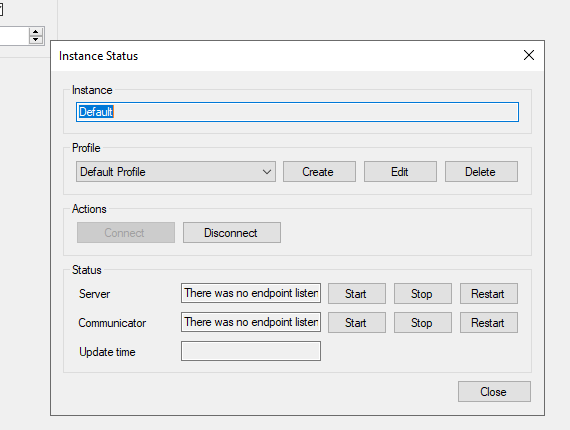
Task: Click the Disconnect button in Actions
Action: (x=232, y=233)
